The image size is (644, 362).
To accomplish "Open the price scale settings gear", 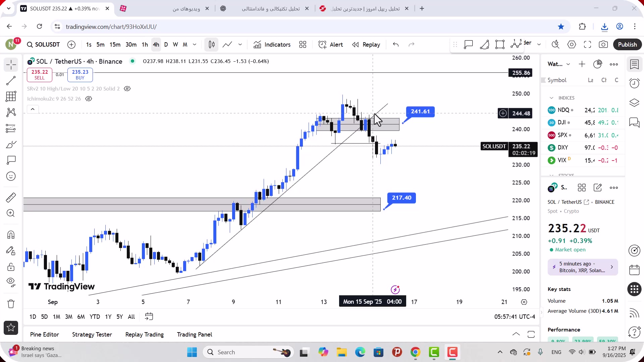I will 524,302.
